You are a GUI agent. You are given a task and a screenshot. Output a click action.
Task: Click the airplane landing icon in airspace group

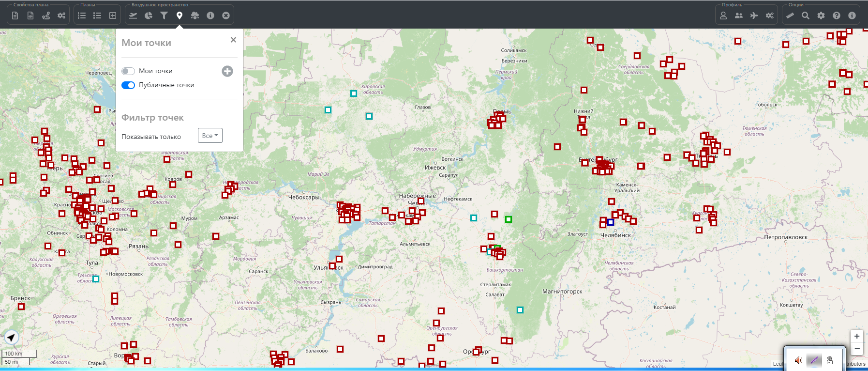click(133, 15)
